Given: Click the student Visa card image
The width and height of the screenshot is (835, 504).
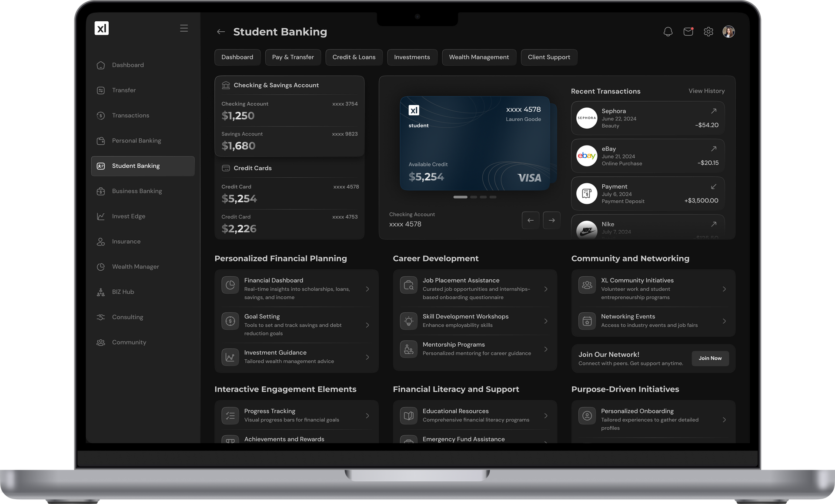Looking at the screenshot, I should (475, 143).
